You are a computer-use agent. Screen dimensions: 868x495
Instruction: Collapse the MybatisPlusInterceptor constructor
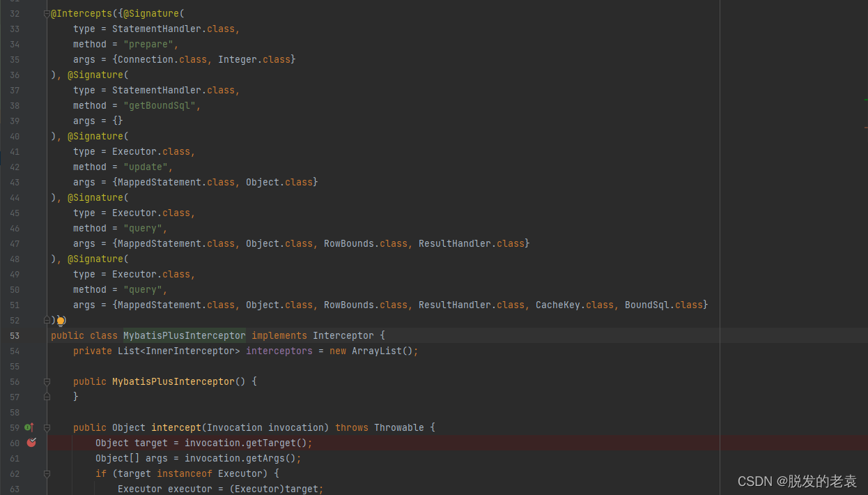(x=47, y=381)
